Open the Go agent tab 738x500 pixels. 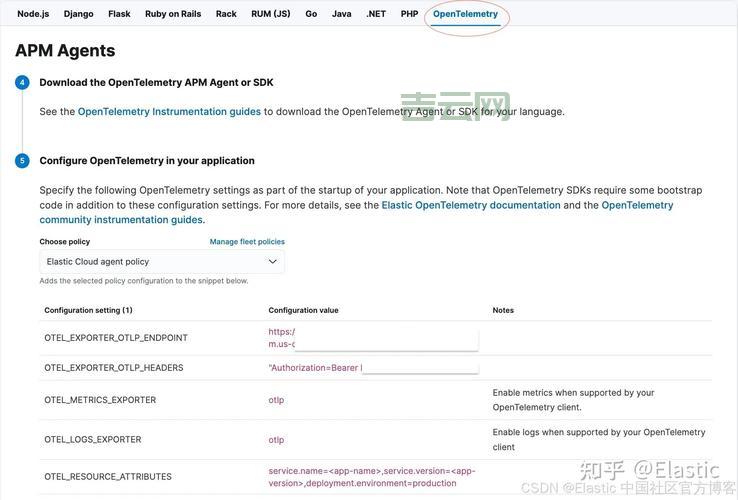311,14
